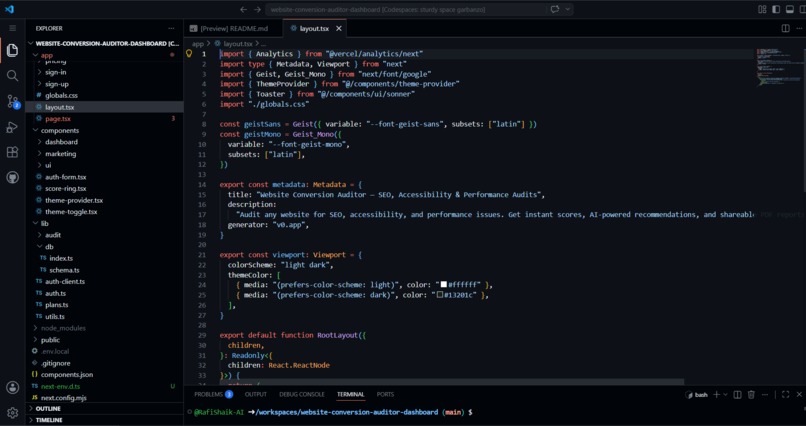Open editor more actions ellipsis

pos(799,28)
